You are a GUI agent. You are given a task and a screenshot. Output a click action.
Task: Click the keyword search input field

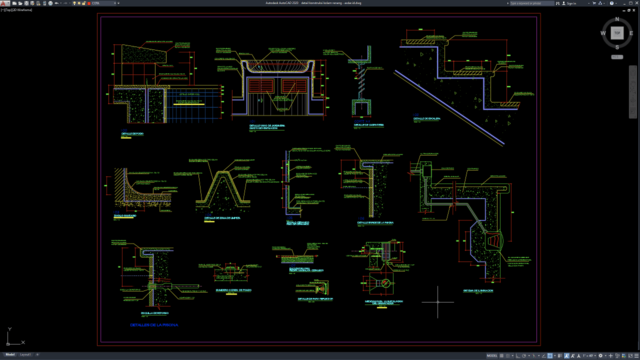532,3
